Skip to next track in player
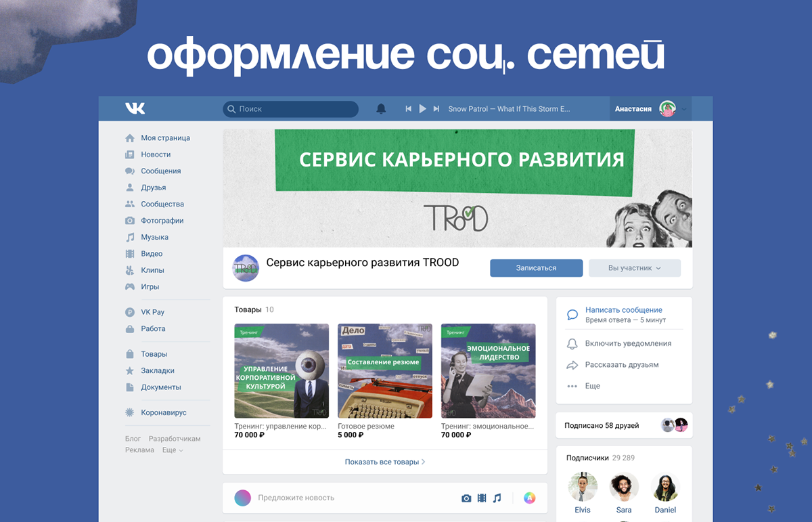This screenshot has height=522, width=812. click(x=436, y=108)
